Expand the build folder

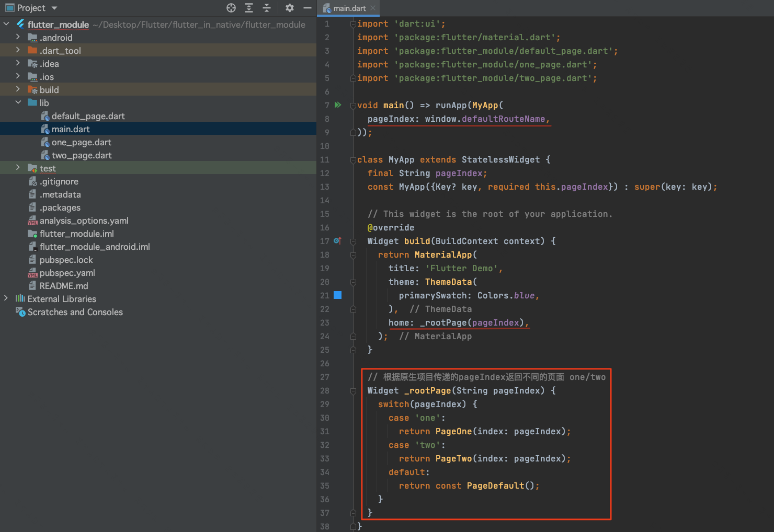point(18,89)
